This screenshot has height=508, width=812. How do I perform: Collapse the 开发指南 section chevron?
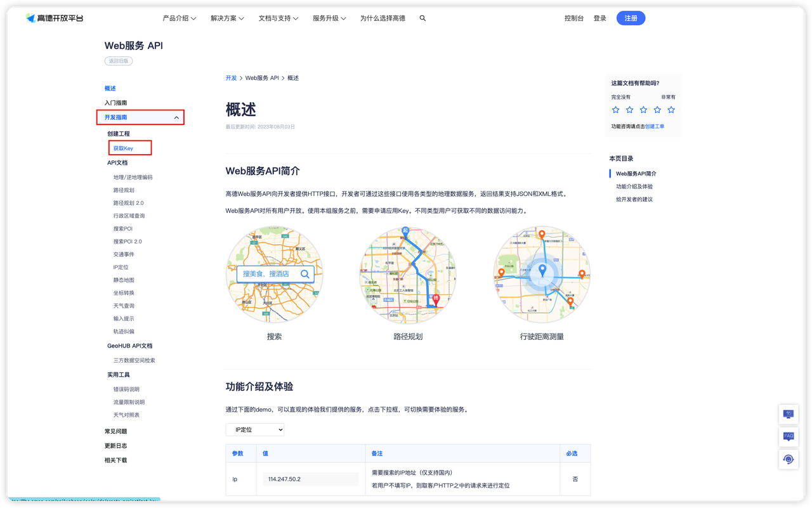point(176,117)
